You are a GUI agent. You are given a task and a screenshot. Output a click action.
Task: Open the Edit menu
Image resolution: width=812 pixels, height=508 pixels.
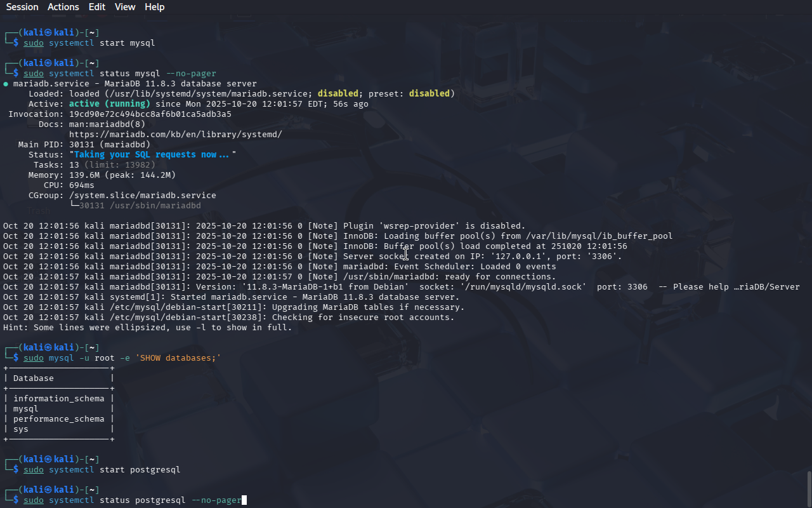click(97, 7)
